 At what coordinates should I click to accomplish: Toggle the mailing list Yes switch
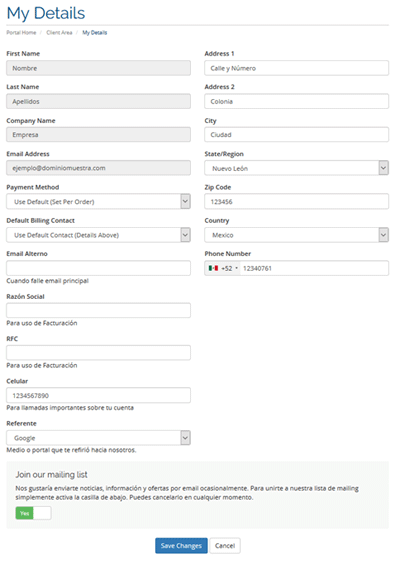pyautogui.click(x=33, y=513)
